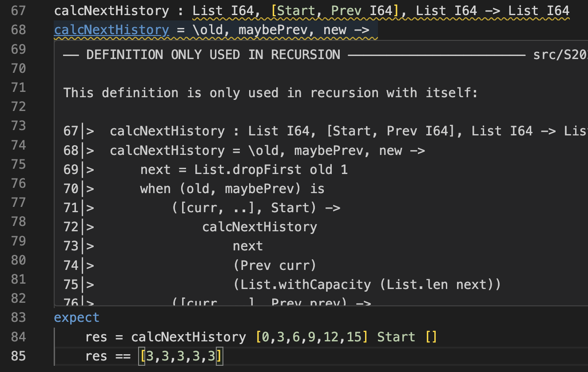The height and width of the screenshot is (372, 588).
Task: Click "DEFINITION ONLY USED IN RECURSION" tooltip heading
Action: (x=213, y=55)
